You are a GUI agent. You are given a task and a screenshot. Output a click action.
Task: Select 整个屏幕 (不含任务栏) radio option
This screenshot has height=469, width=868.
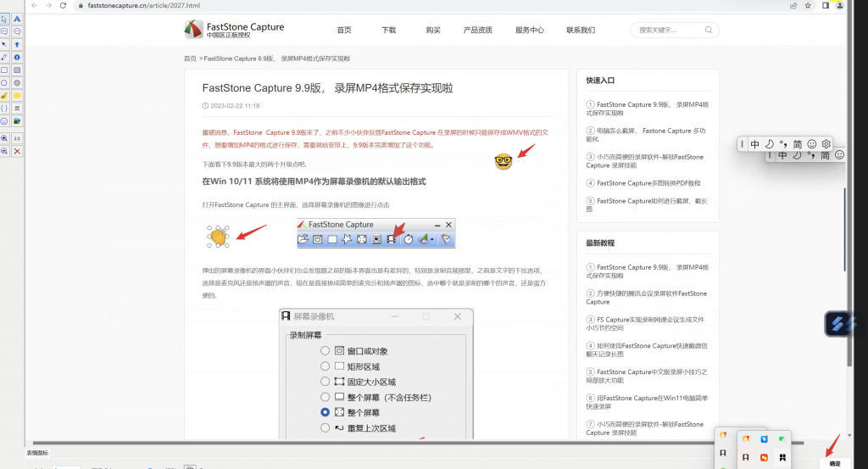pos(325,397)
